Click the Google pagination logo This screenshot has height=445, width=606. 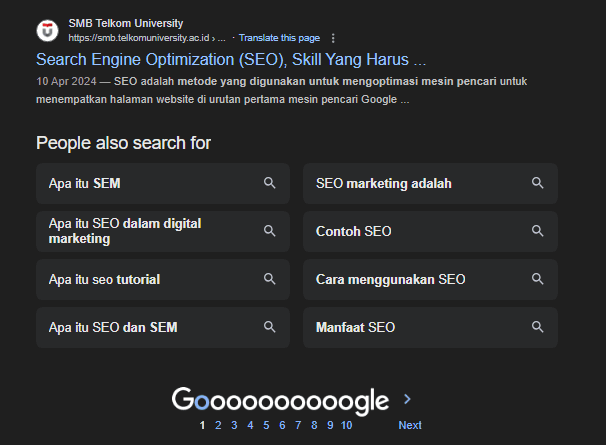point(280,401)
